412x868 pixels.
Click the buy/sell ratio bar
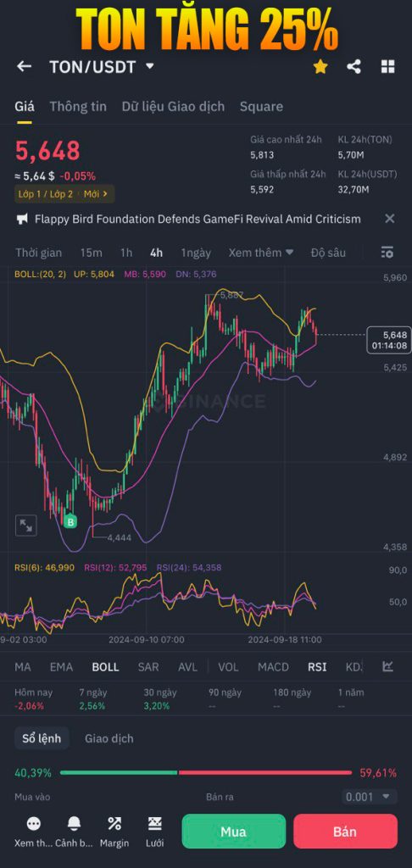pyautogui.click(x=205, y=773)
